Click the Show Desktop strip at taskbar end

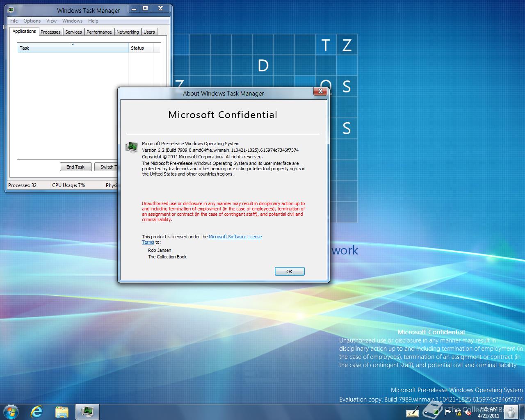coord(522,412)
